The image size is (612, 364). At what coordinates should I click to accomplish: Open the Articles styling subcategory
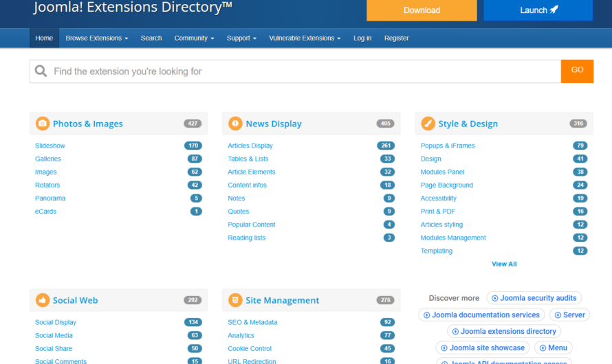coord(442,225)
